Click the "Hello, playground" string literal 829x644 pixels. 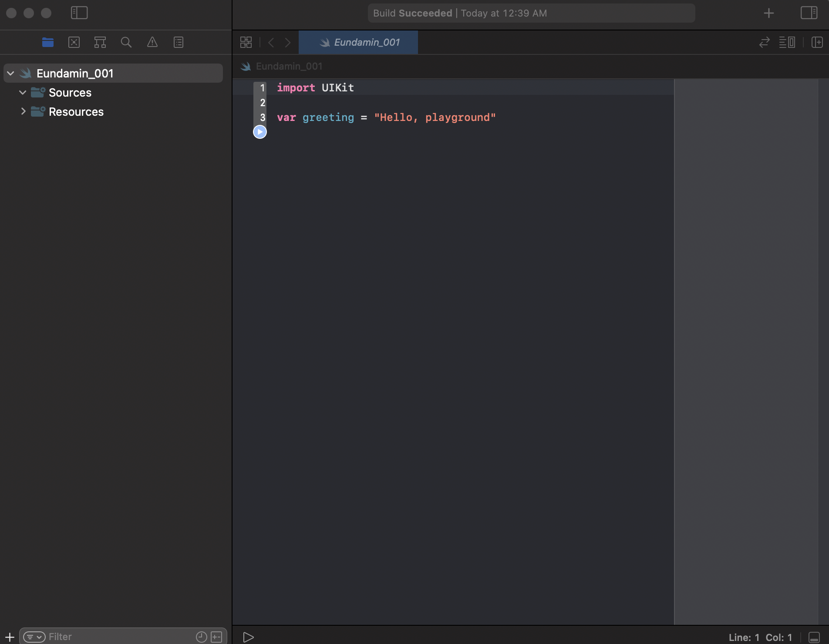[x=435, y=117]
